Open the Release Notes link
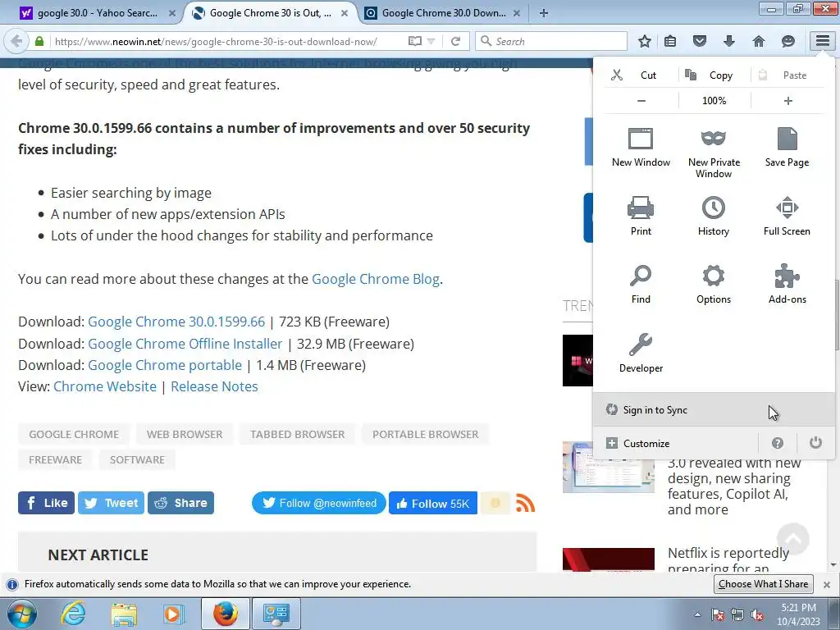The width and height of the screenshot is (840, 630). (214, 386)
